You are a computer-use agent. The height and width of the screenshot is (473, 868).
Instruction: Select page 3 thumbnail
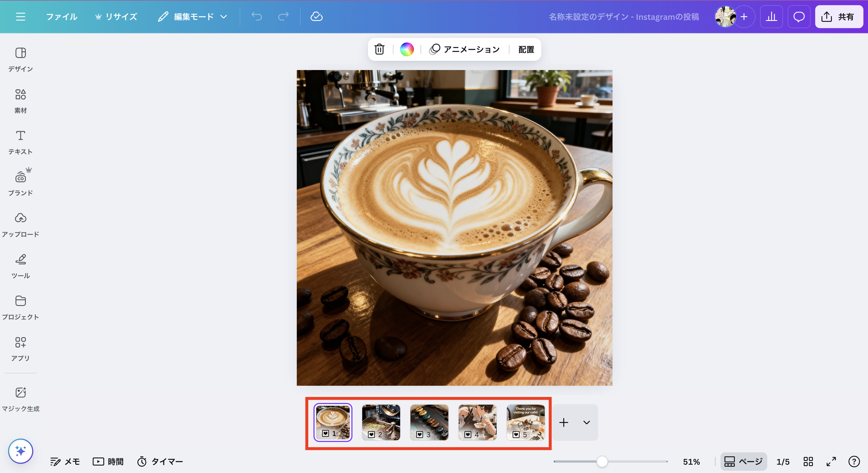[x=429, y=422]
